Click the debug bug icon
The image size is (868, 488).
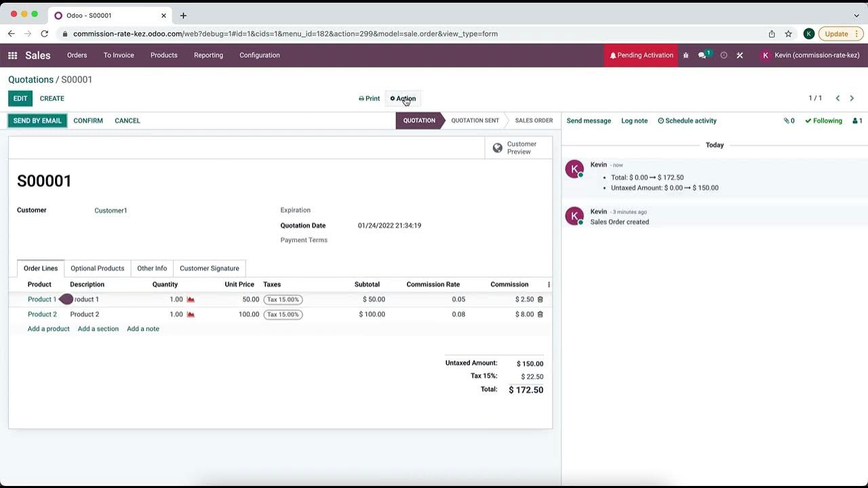[686, 56]
